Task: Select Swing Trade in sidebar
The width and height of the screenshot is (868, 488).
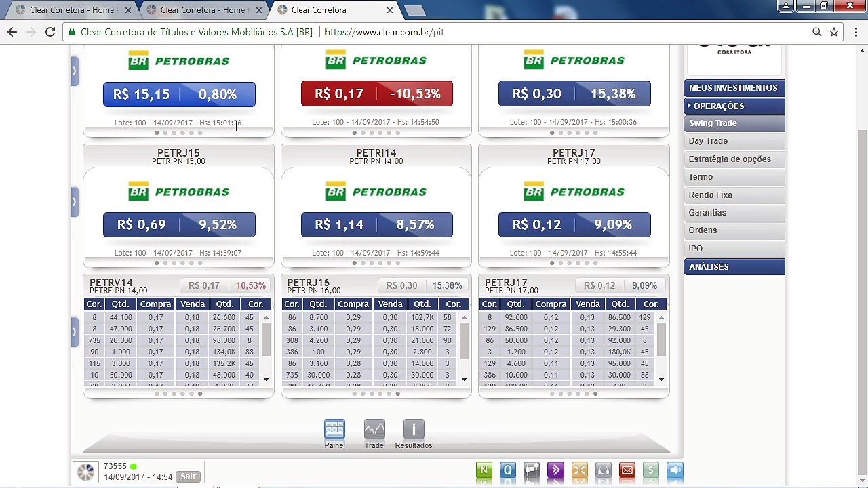Action: 734,123
